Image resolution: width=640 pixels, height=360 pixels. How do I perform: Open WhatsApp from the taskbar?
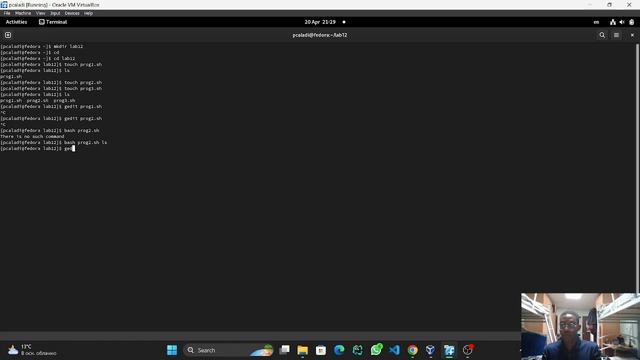[376, 350]
